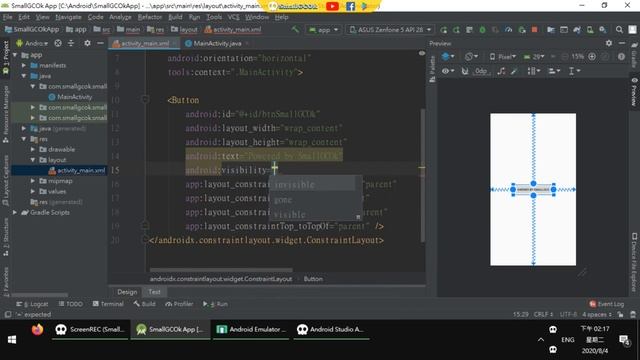Open Project Structure icon in toolbar
Screen dimensions: 640x360
(x=551, y=30)
